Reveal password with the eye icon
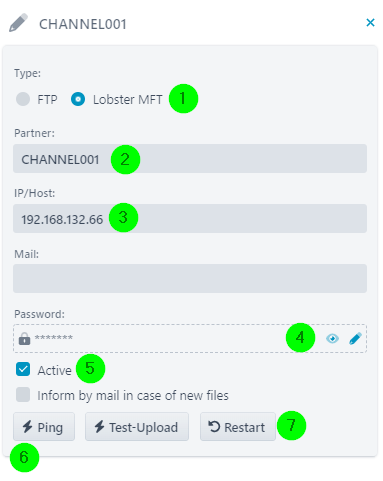This screenshot has width=383, height=481. (332, 339)
